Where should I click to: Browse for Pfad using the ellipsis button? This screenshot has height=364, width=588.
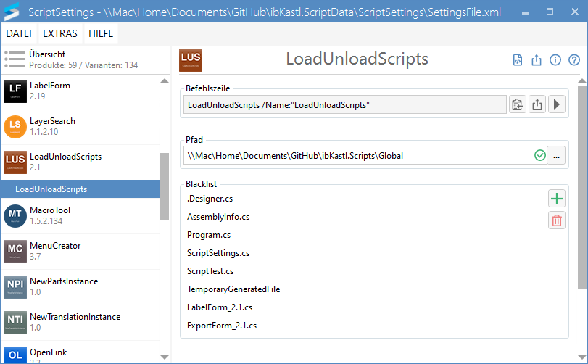[x=556, y=155]
